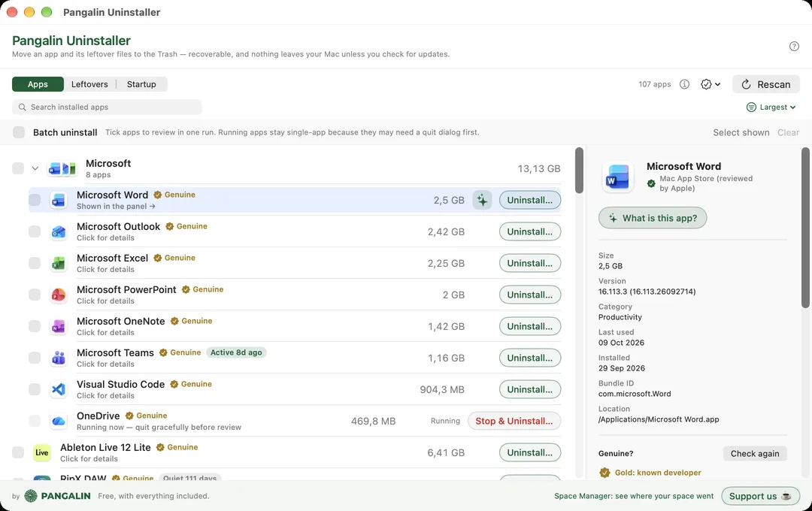The image size is (812, 511).
Task: Click the Gold known developer badge icon
Action: (x=604, y=473)
